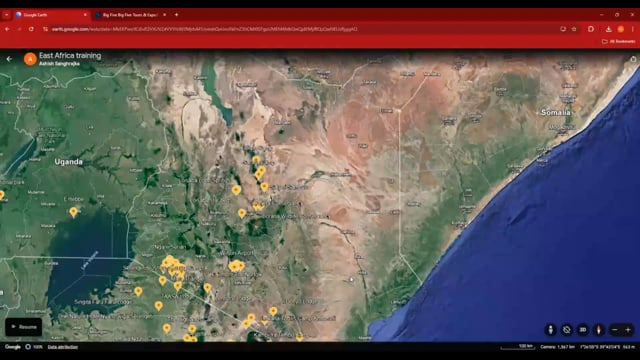Viewport: 640px width, 360px height.
Task: Switch to the Google Earth tab
Action: tap(51, 15)
